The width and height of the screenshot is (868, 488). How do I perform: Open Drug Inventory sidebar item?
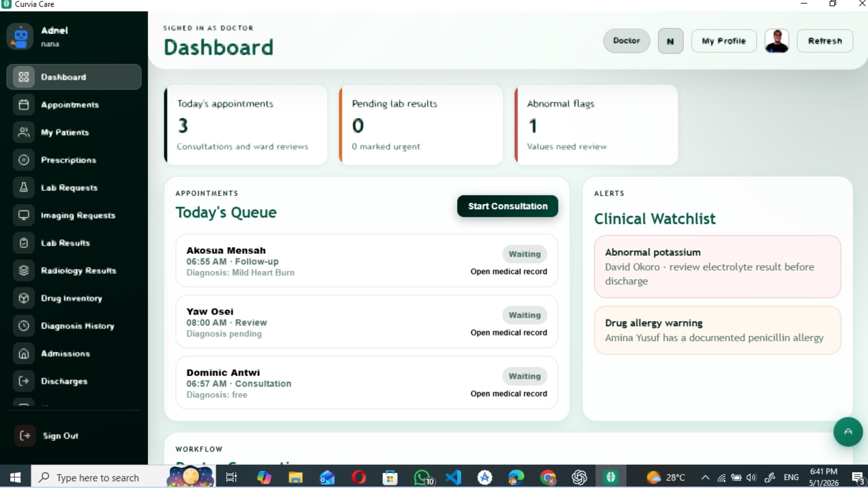[x=74, y=298]
